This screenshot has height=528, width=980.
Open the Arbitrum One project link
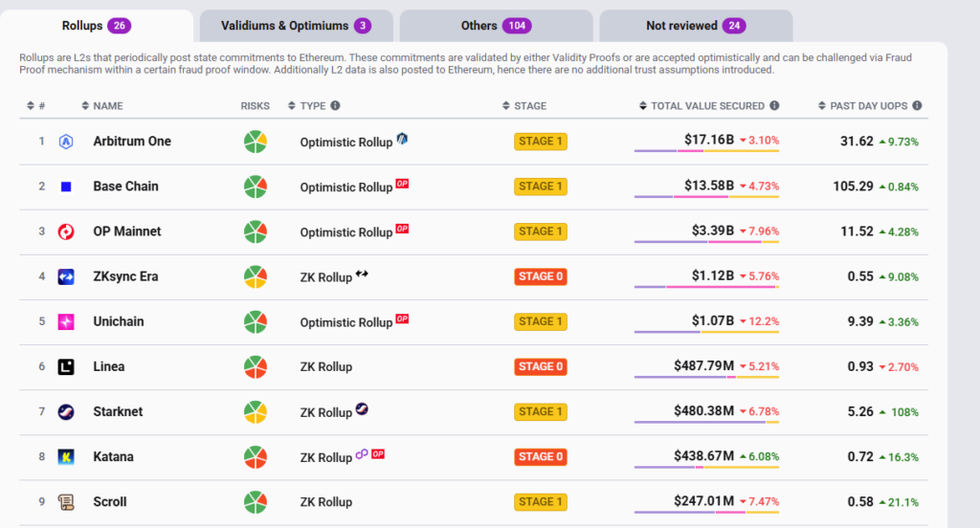132,142
